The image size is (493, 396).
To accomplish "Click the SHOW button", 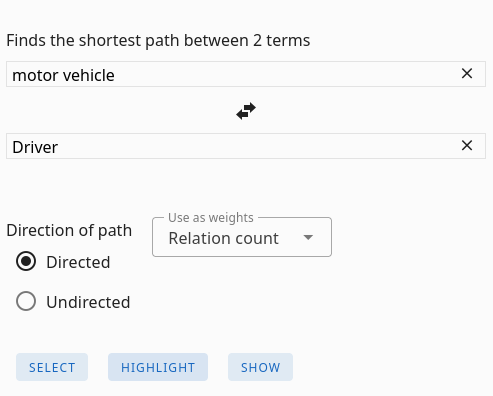I will coord(260,367).
